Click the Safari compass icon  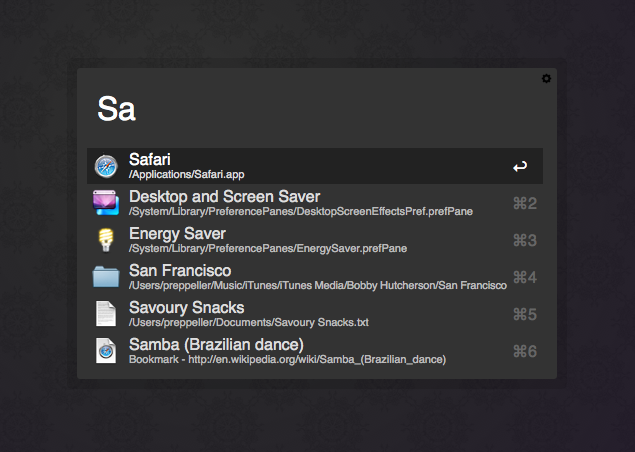click(106, 166)
